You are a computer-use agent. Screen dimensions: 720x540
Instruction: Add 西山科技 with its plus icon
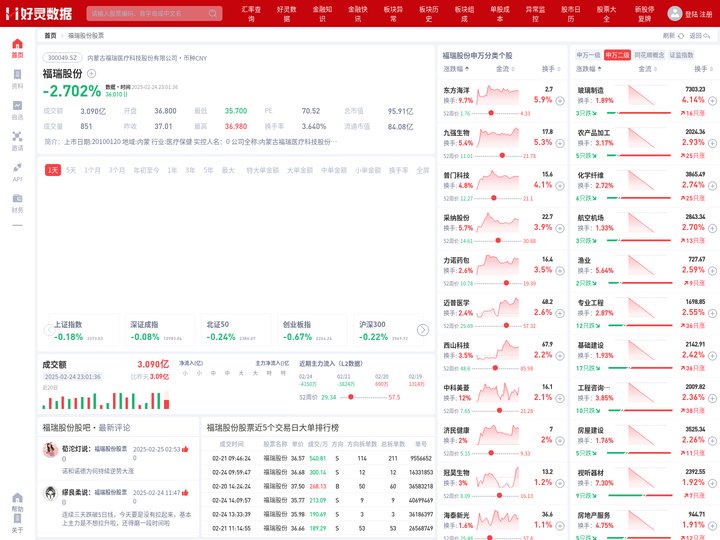click(560, 356)
